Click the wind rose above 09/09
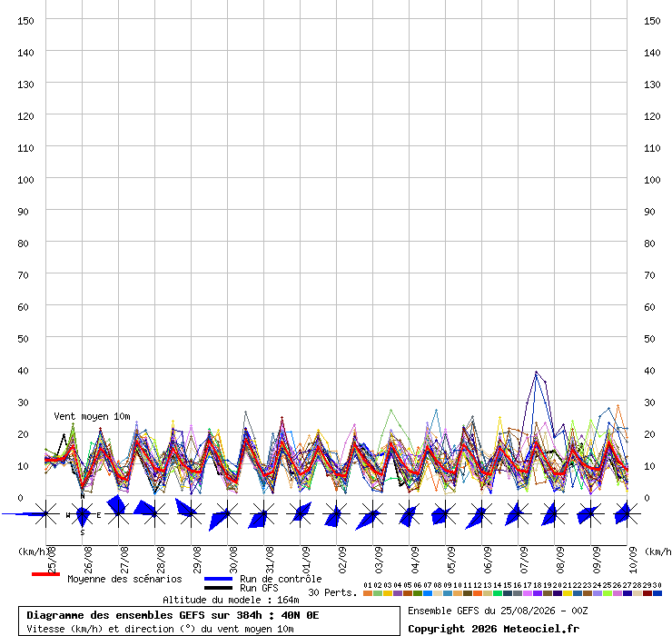Screen dimensions: 672x636 coord(590,513)
